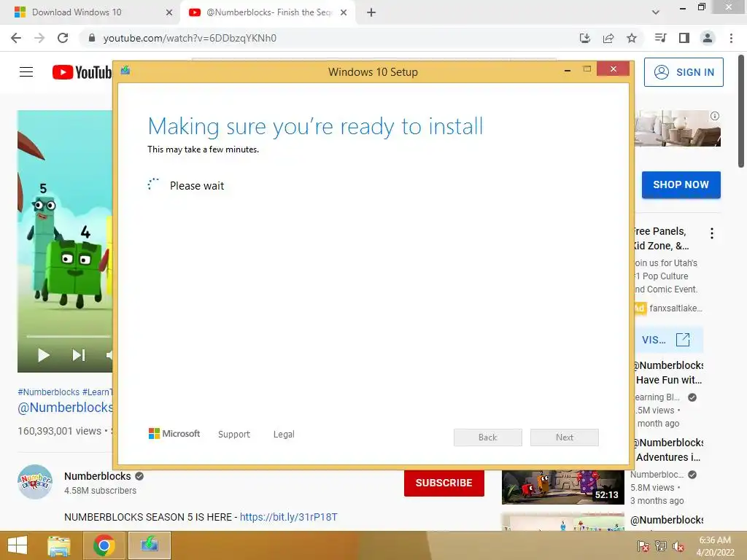This screenshot has width=747, height=560.
Task: Click the install app icon in address bar
Action: tap(585, 38)
